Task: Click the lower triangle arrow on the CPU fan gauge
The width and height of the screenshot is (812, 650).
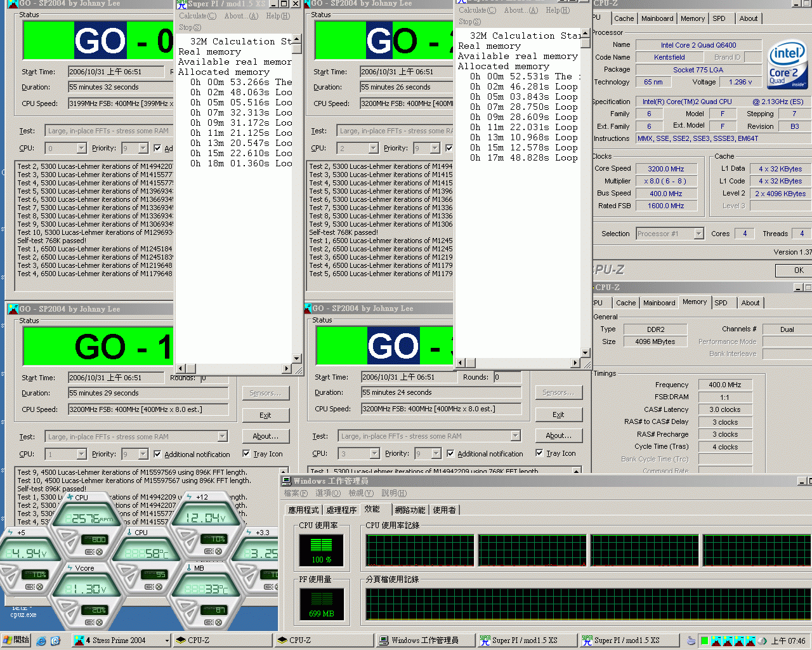Action: pos(71,543)
